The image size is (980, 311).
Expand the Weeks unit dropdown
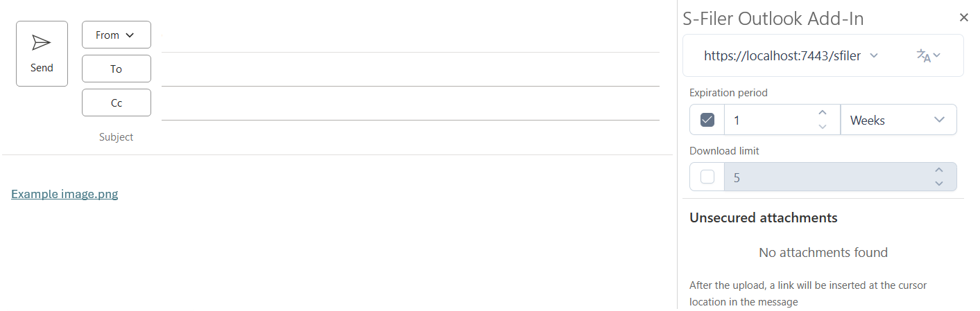pos(899,120)
